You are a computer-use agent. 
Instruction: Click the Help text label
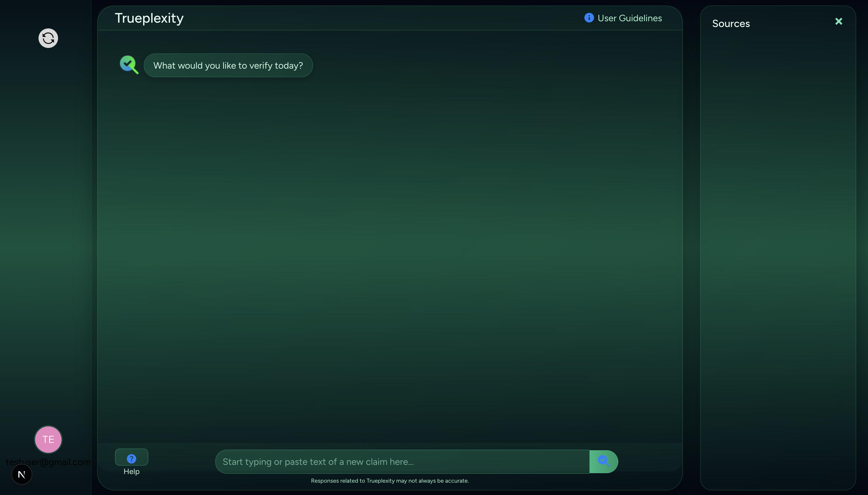[x=131, y=471]
